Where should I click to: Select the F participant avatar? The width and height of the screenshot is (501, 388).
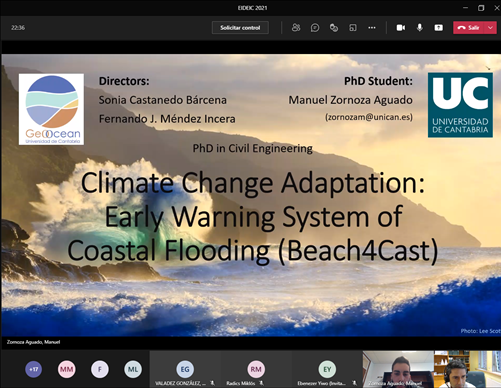tap(100, 369)
